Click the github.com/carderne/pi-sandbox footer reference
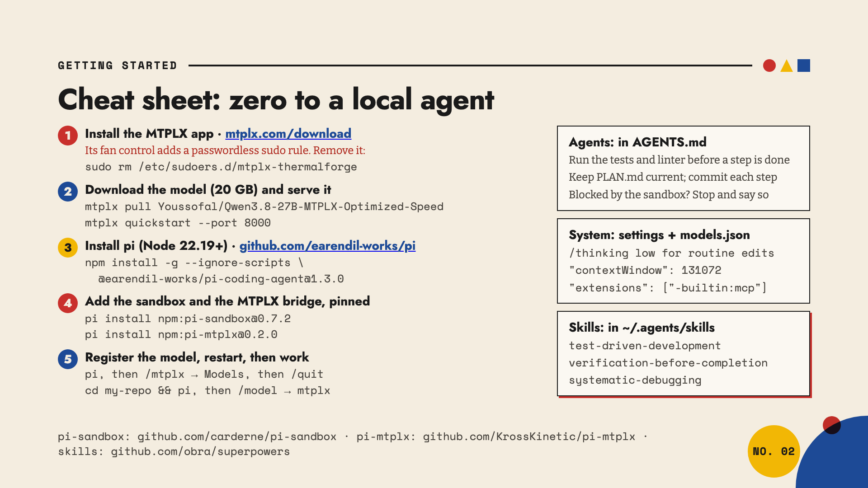Image resolution: width=868 pixels, height=488 pixels. click(237, 436)
